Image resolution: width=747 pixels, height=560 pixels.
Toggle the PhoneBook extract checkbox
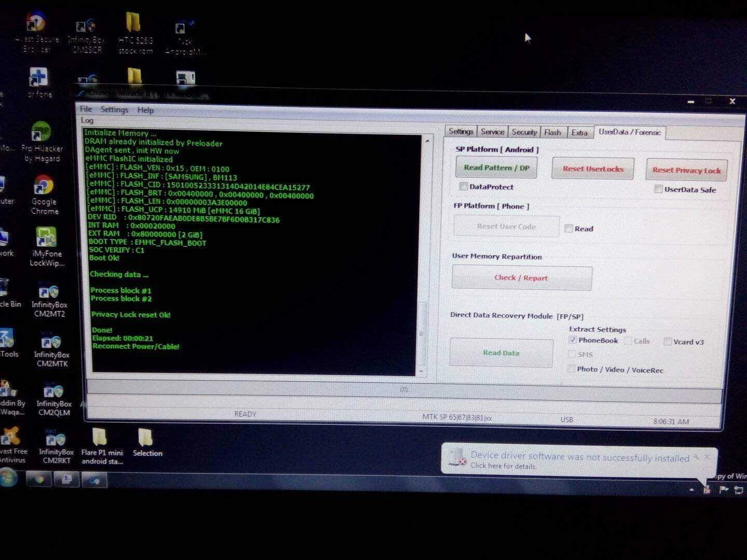pos(572,340)
